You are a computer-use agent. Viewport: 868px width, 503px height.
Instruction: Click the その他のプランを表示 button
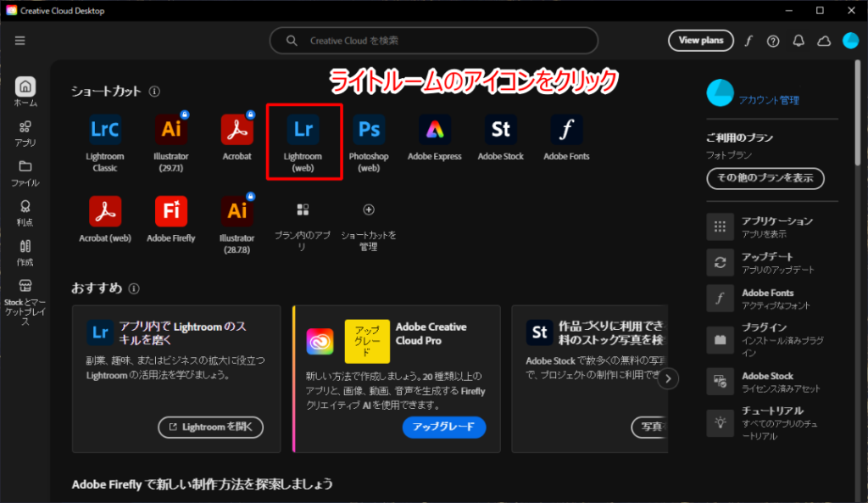click(765, 178)
